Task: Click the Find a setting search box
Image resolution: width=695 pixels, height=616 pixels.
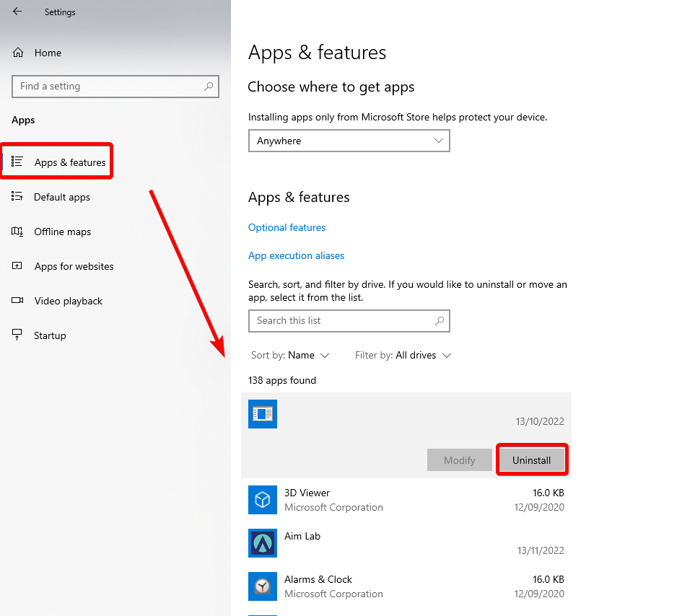Action: [x=115, y=86]
